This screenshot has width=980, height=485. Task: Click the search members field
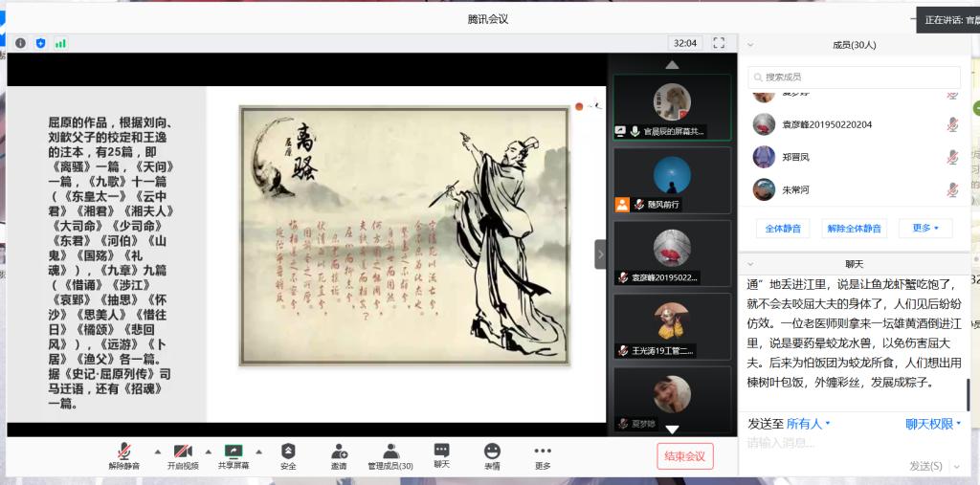click(854, 77)
